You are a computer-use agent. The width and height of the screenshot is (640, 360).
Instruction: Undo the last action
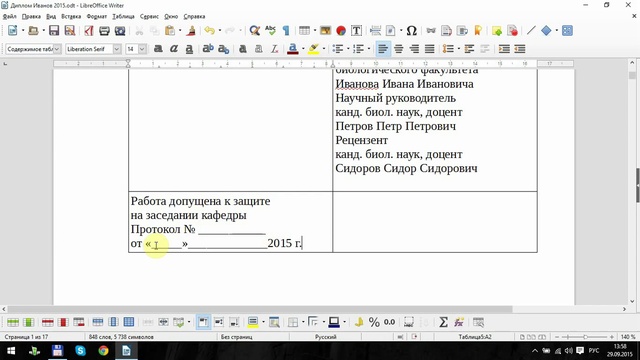[209, 31]
